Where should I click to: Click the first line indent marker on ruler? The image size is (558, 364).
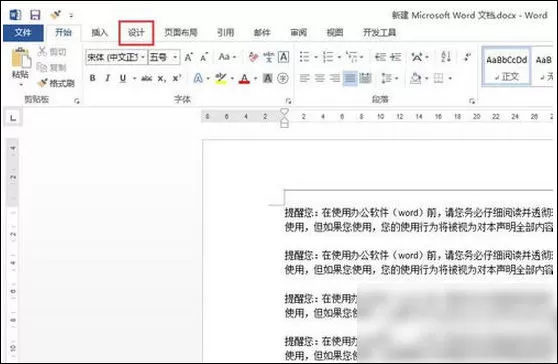click(x=284, y=112)
